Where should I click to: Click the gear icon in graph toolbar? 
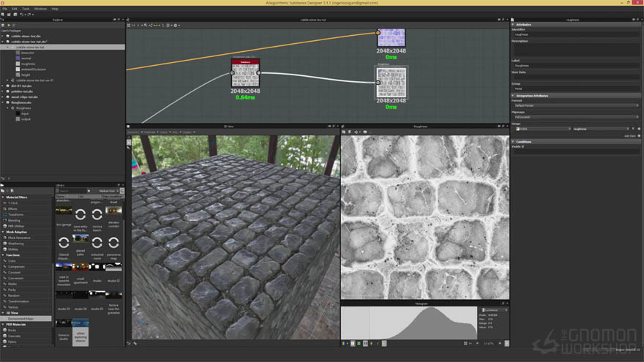[x=176, y=26]
